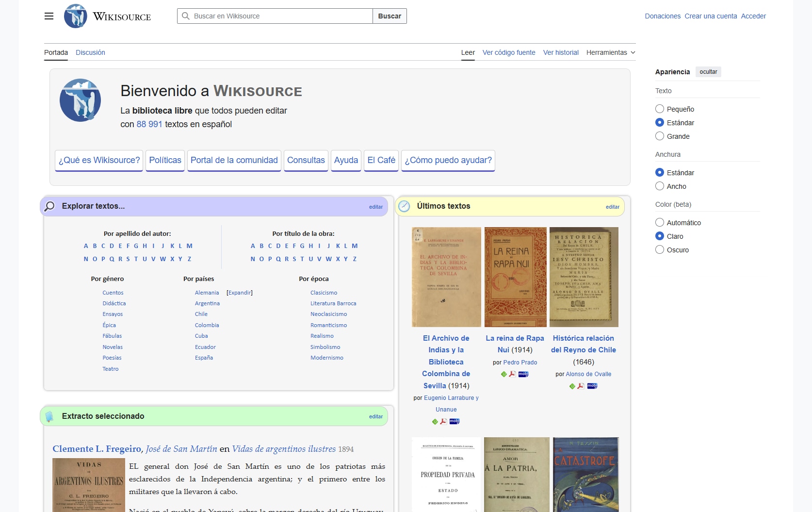Viewport: 812px width, 512px height.
Task: Open the Políticas button
Action: (165, 161)
